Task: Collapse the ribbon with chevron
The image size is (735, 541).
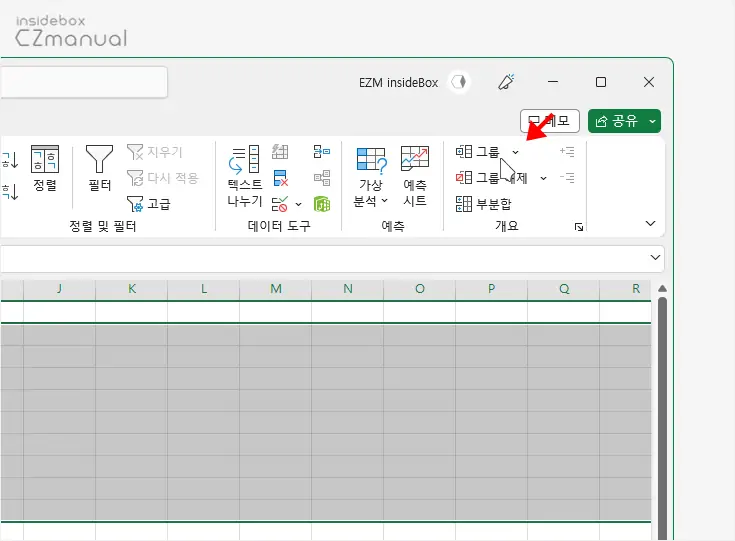Action: click(650, 223)
